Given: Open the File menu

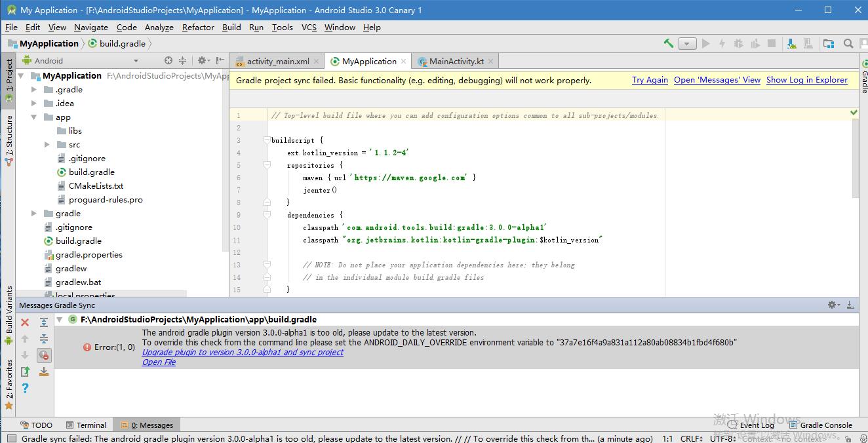Looking at the screenshot, I should [11, 28].
